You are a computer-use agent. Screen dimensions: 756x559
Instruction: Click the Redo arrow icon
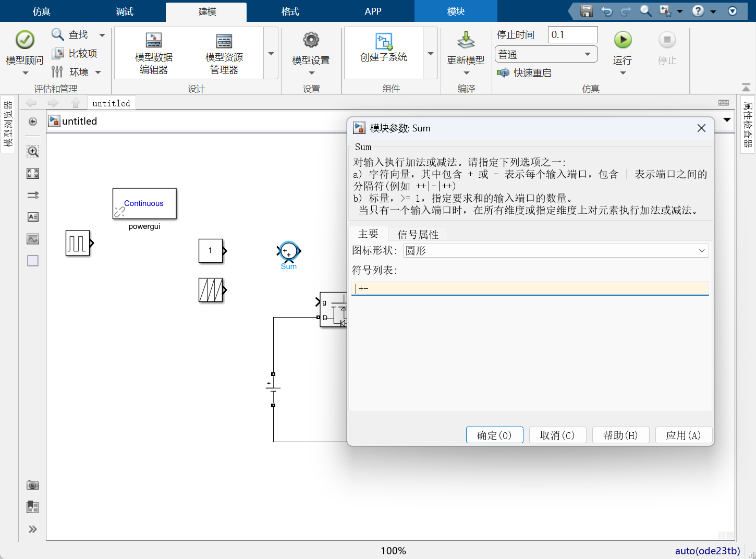pos(626,11)
